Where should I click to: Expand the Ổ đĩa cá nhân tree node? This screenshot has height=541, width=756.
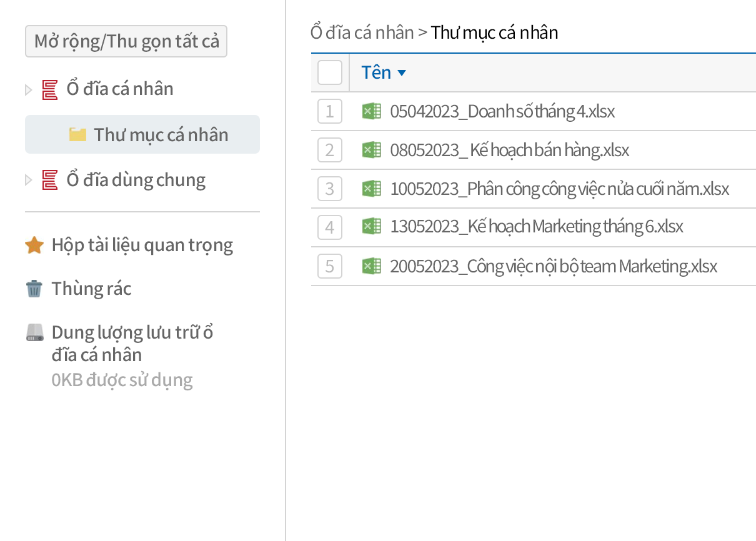(x=27, y=88)
